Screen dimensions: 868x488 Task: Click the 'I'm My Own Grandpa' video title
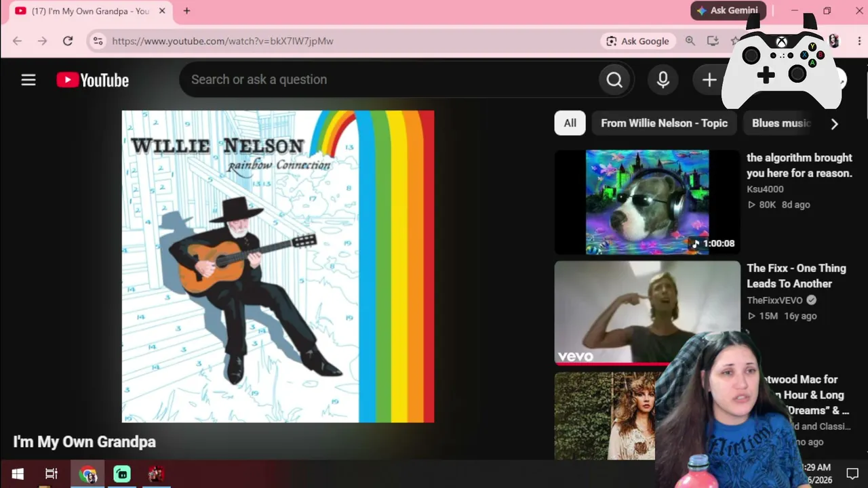[x=84, y=442]
